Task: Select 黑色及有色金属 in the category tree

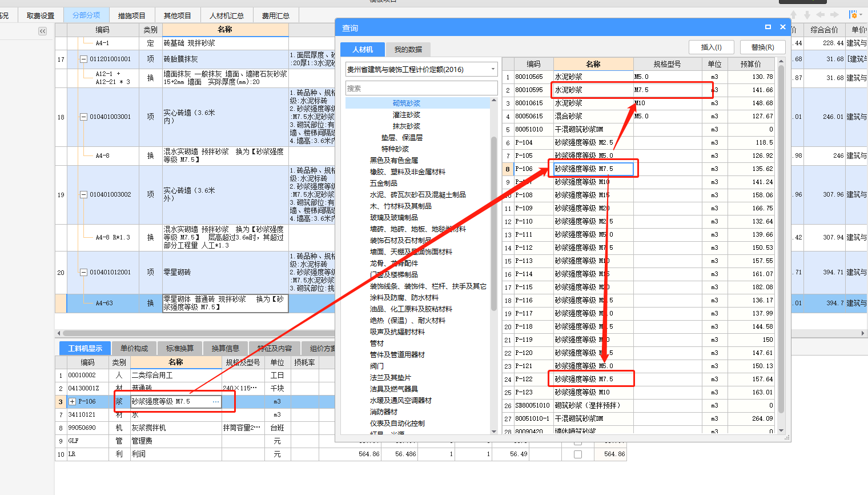Action: pos(394,160)
